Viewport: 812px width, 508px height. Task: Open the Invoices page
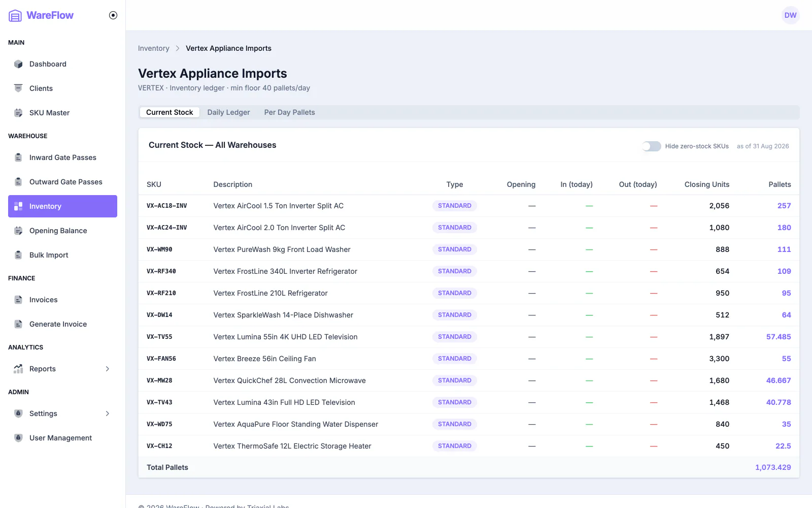(62, 300)
